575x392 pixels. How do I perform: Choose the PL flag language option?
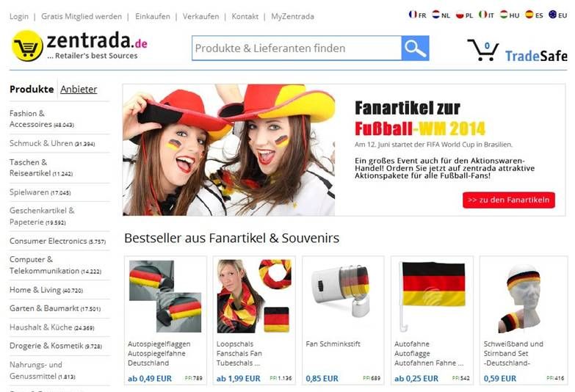click(x=464, y=15)
